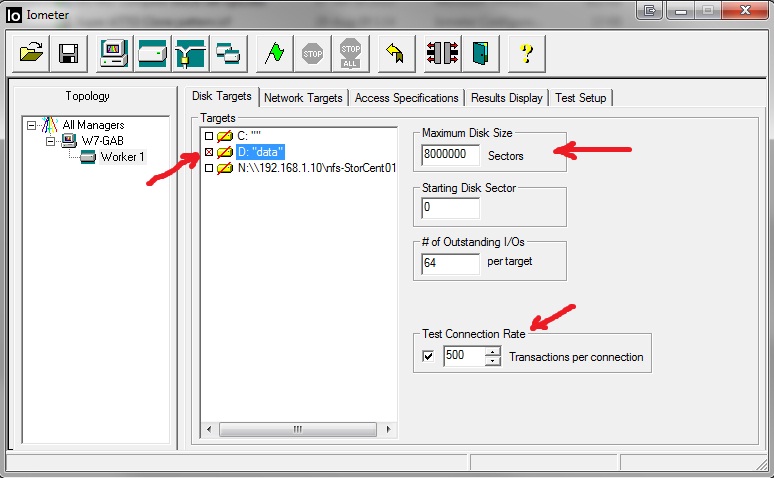The height and width of the screenshot is (478, 774).
Task: Click the targets list scroll left arrow
Action: [x=209, y=429]
